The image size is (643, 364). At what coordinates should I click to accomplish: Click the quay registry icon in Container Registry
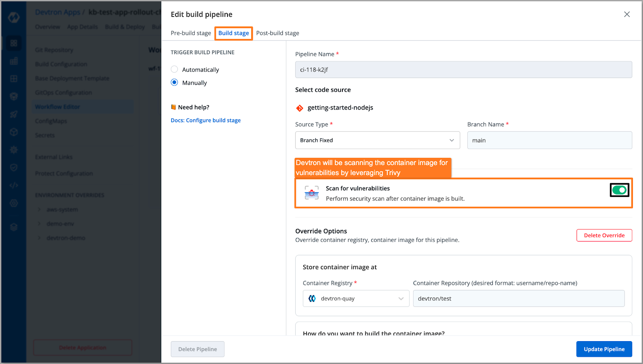tap(312, 299)
